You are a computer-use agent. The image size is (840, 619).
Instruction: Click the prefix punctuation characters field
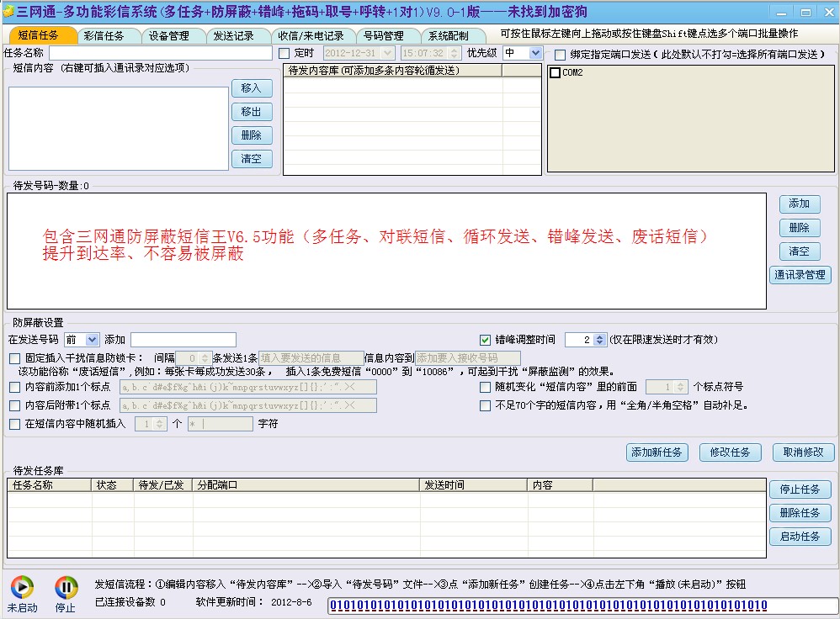248,387
